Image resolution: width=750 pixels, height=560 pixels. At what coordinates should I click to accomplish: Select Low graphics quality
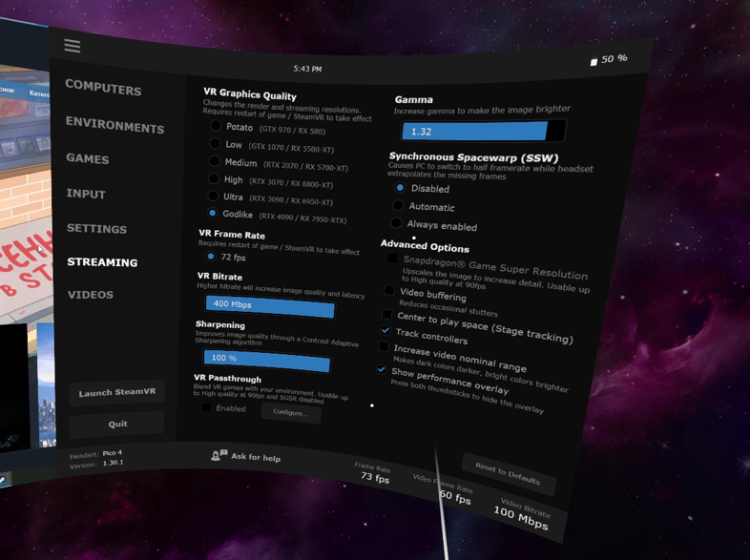[215, 143]
